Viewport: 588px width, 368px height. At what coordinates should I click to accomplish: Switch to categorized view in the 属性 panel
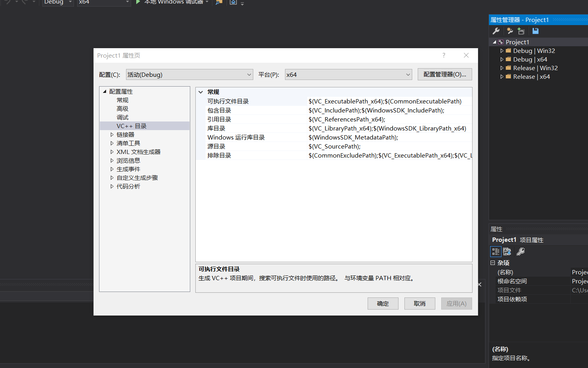(x=495, y=251)
